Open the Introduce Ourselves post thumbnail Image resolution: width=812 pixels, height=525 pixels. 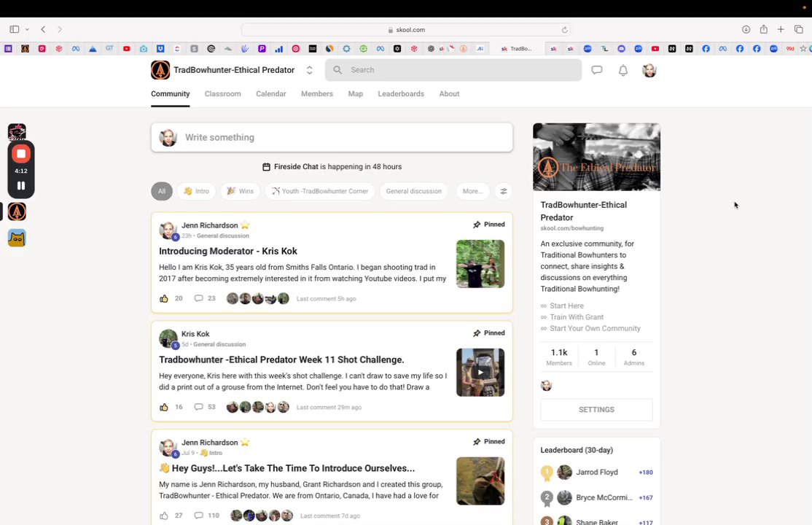pos(480,481)
